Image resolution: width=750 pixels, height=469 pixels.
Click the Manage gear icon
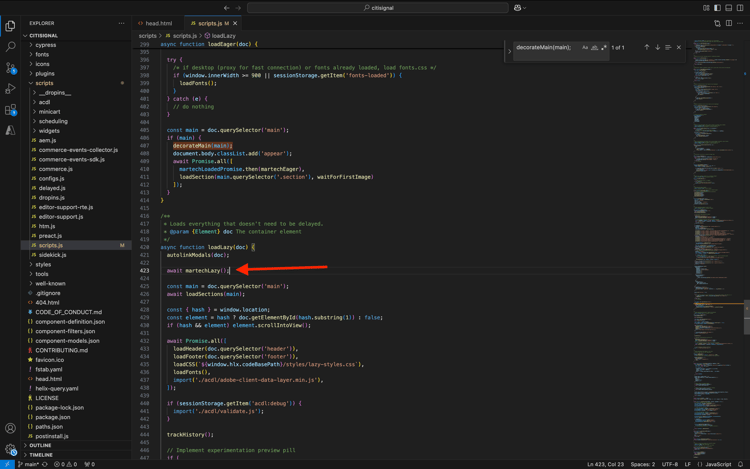[11, 450]
